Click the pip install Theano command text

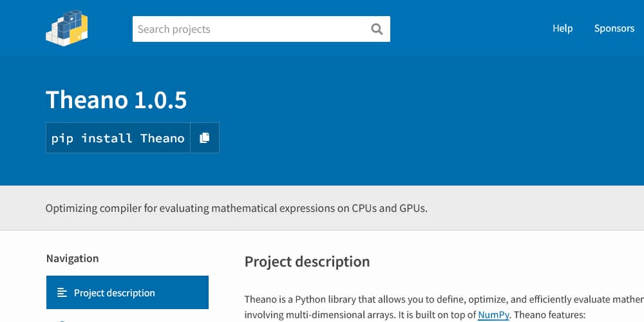click(x=118, y=138)
